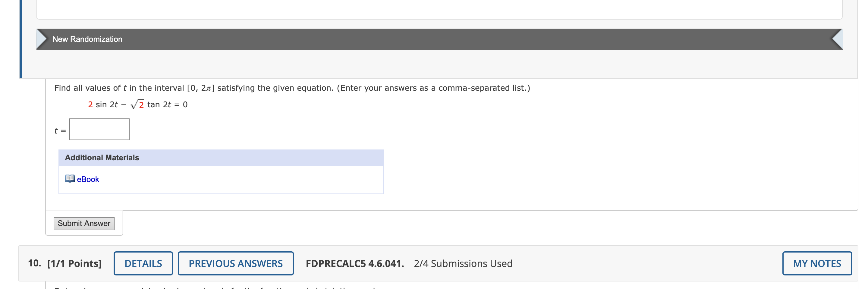The height and width of the screenshot is (289, 868).
Task: Click the left chevron on New Randomization bar
Action: pyautogui.click(x=43, y=39)
